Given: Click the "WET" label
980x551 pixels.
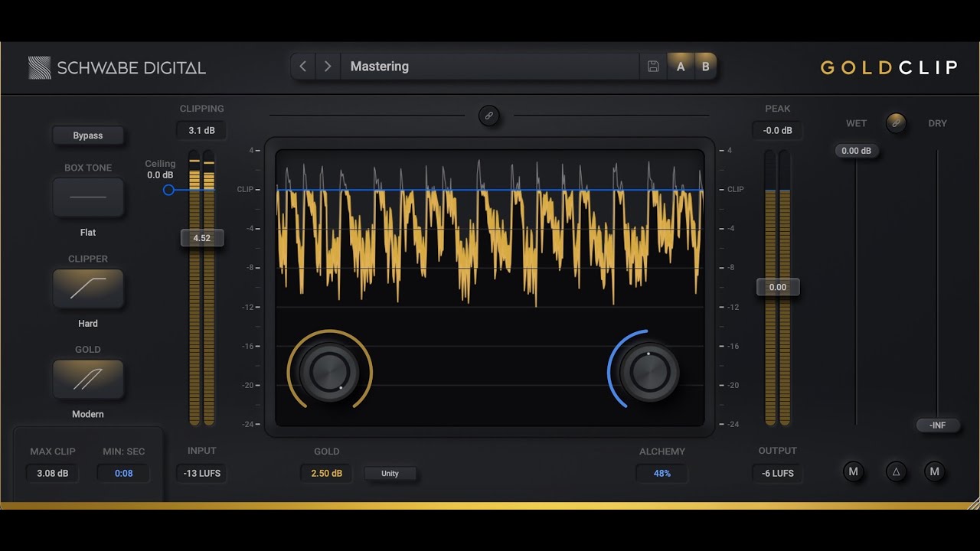Looking at the screenshot, I should point(857,123).
